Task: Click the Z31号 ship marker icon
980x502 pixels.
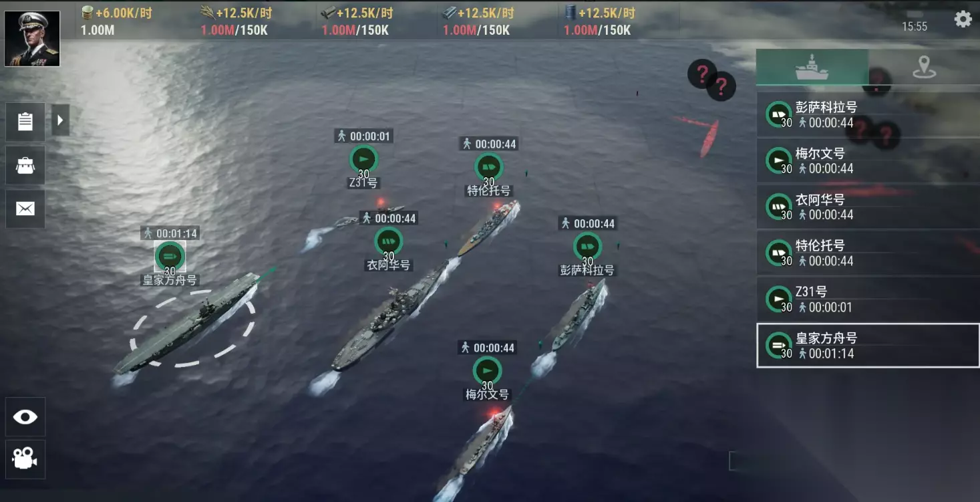Action: pos(363,159)
